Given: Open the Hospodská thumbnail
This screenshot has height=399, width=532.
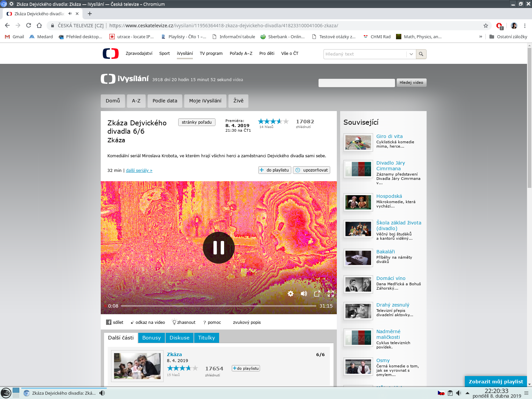Looking at the screenshot, I should (358, 202).
